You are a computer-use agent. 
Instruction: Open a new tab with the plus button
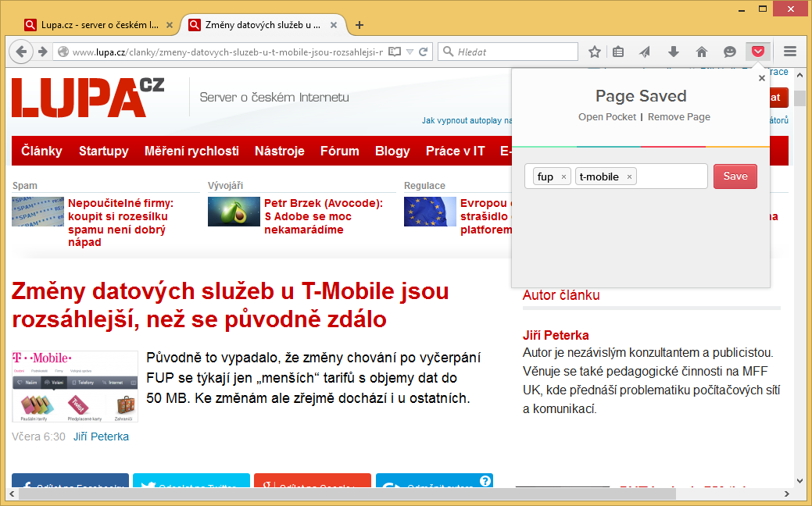click(x=359, y=25)
